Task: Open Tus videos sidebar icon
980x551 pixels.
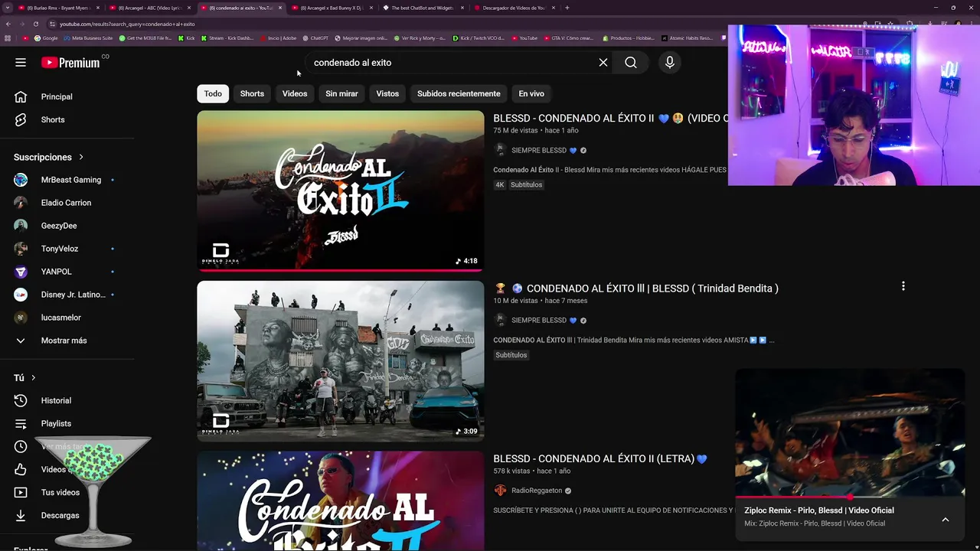Action: pyautogui.click(x=21, y=492)
